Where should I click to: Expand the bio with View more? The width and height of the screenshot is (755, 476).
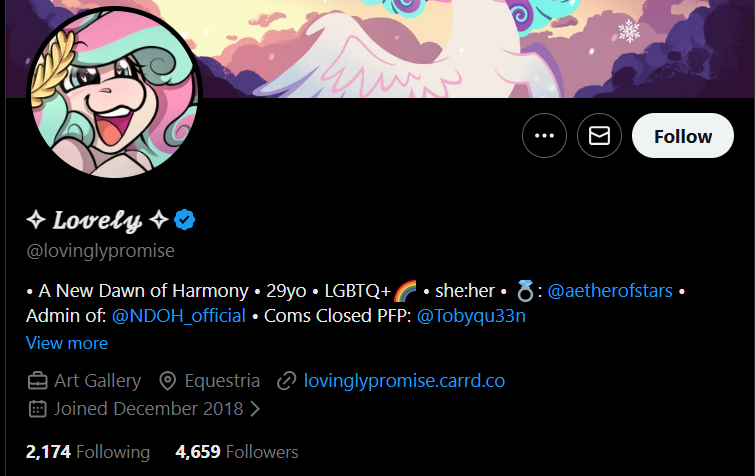pos(67,343)
